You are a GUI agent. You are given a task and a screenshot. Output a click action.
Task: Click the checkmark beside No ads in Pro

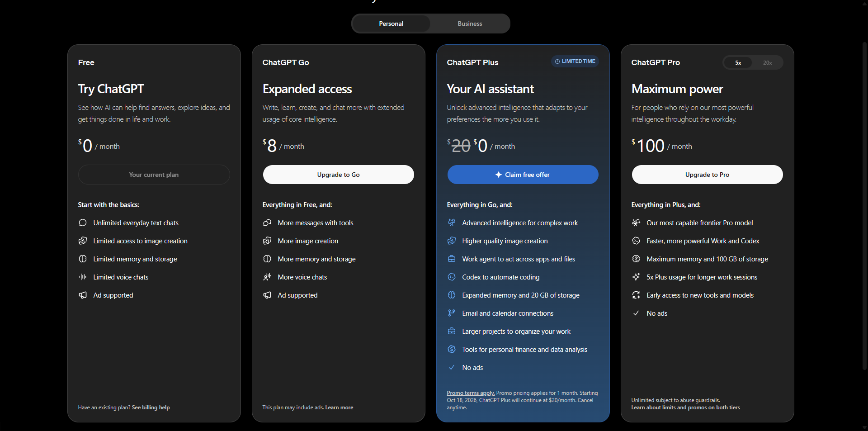coord(636,313)
